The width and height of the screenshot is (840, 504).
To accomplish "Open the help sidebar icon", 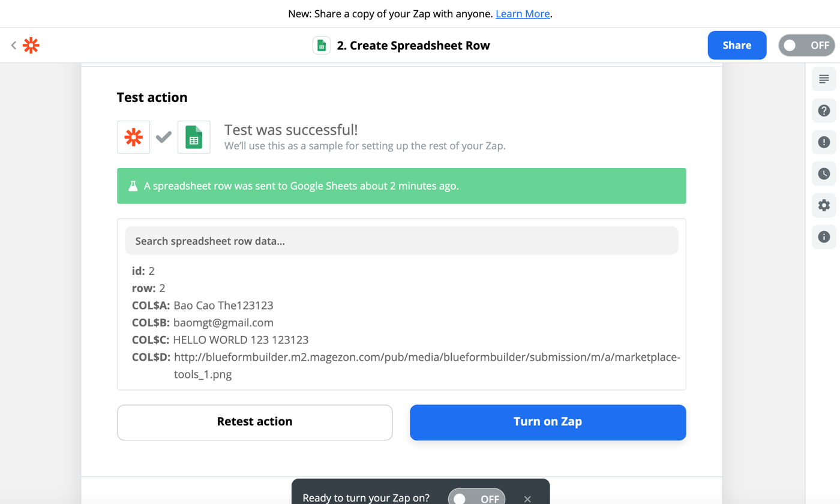I will 824,110.
